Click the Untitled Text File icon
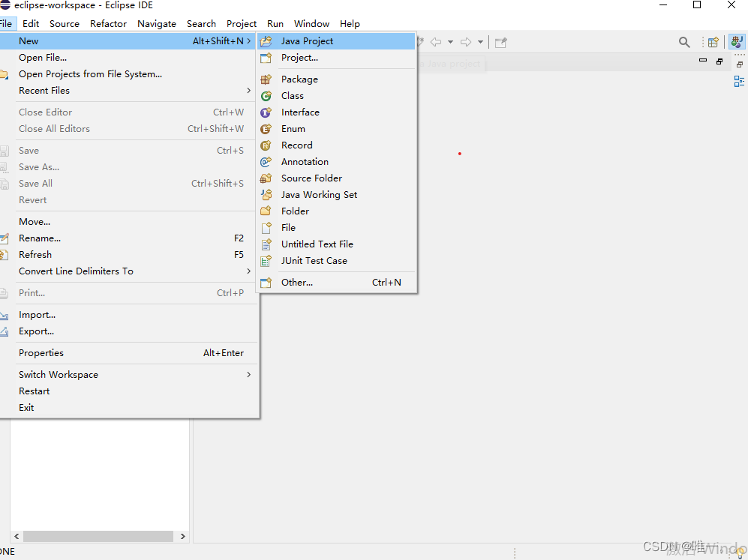Screen dimensions: 748x560 (266, 244)
